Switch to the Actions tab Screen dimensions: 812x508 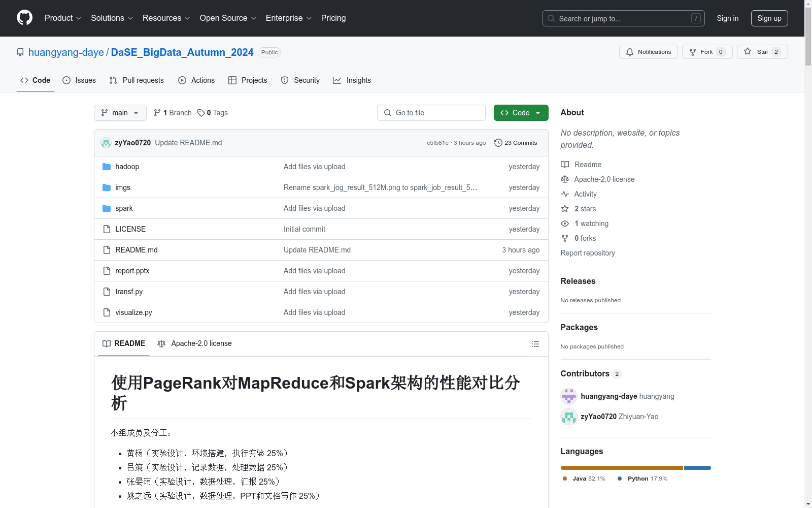pyautogui.click(x=196, y=80)
